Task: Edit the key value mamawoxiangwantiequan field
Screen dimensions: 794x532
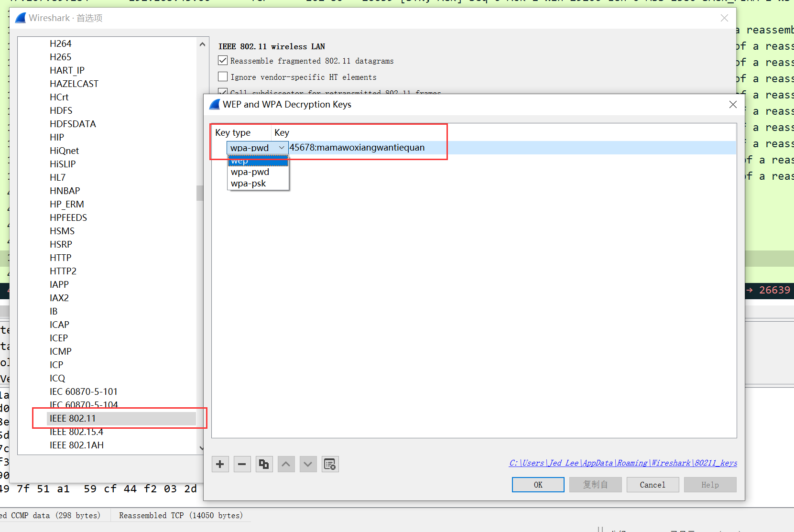Action: pyautogui.click(x=512, y=148)
